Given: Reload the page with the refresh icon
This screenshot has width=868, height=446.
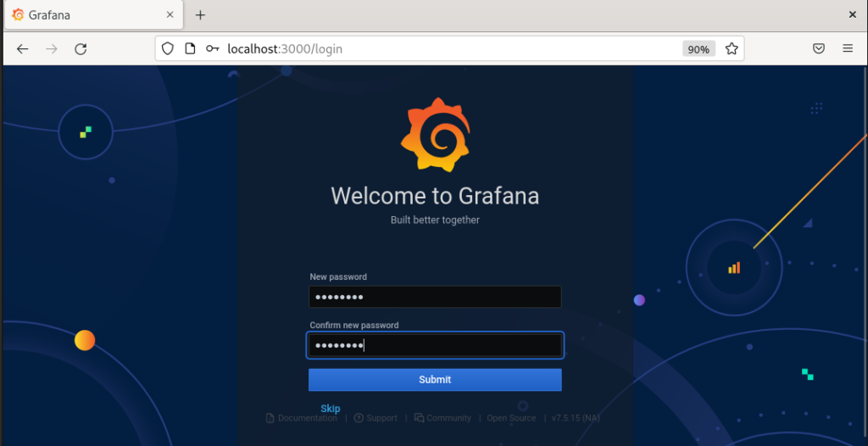Looking at the screenshot, I should [81, 49].
